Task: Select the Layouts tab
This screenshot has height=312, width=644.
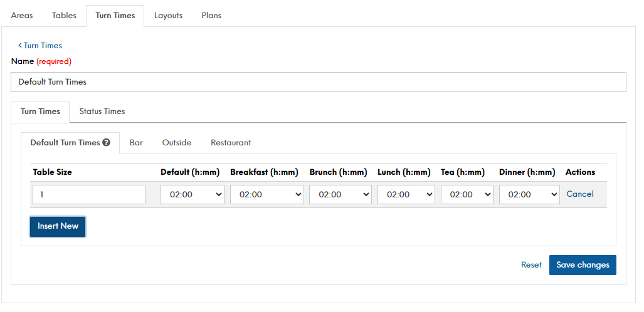Action: point(168,16)
